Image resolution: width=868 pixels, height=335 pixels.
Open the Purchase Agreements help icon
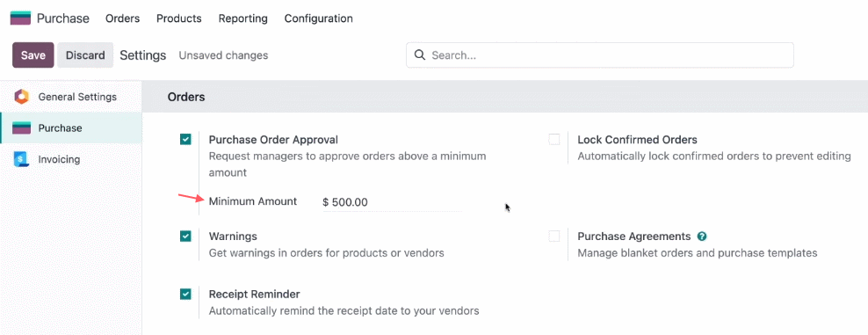tap(702, 237)
